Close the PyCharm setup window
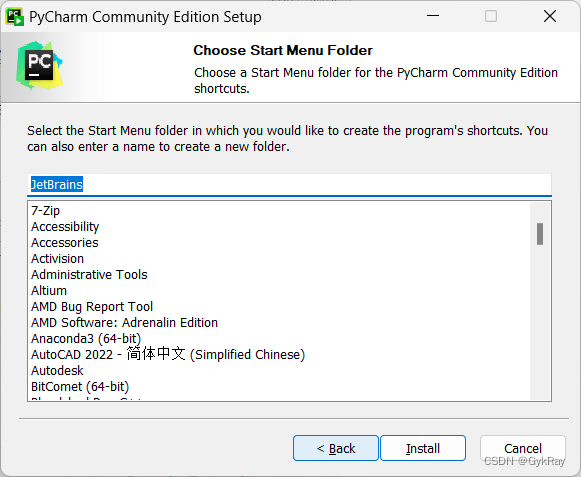 click(x=550, y=16)
